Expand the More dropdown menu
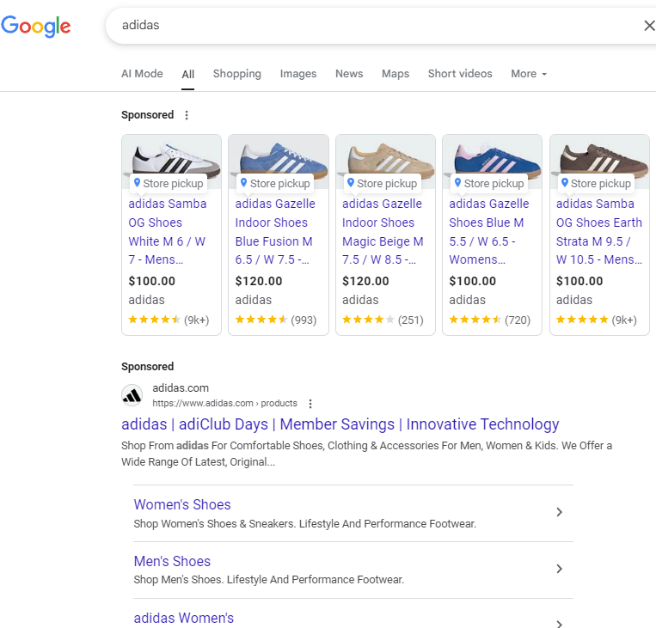 (x=529, y=74)
